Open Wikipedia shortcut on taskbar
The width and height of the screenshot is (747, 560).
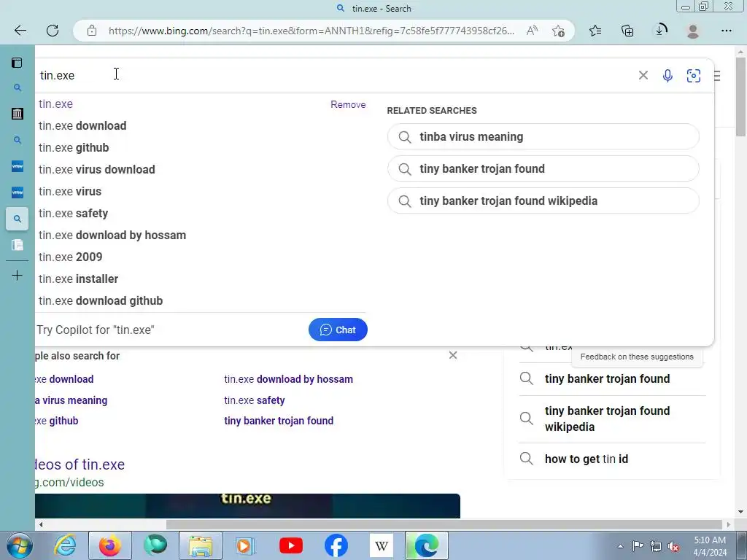pos(381,545)
